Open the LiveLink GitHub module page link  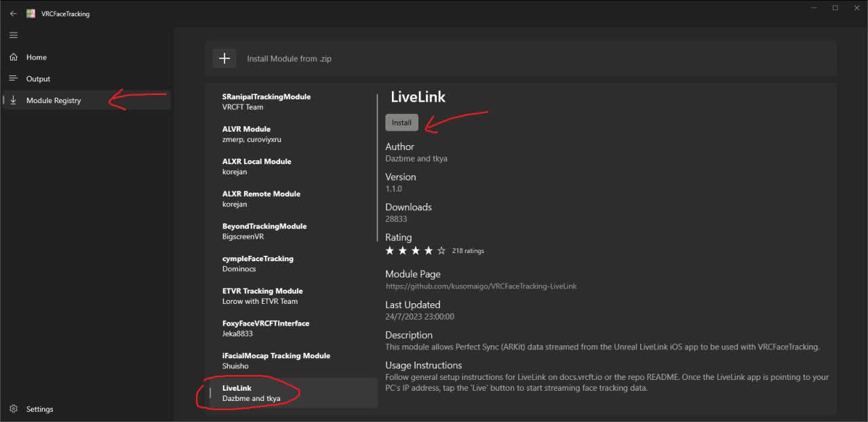click(x=481, y=286)
